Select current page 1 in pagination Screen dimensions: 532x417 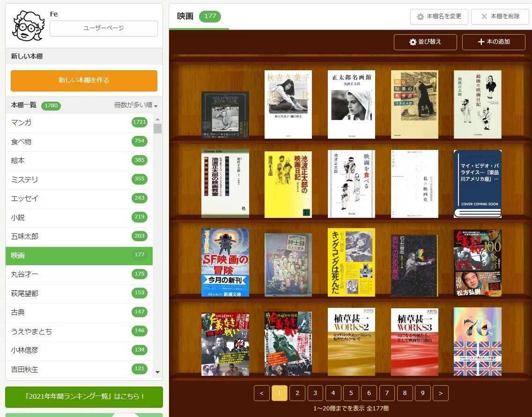pyautogui.click(x=279, y=393)
